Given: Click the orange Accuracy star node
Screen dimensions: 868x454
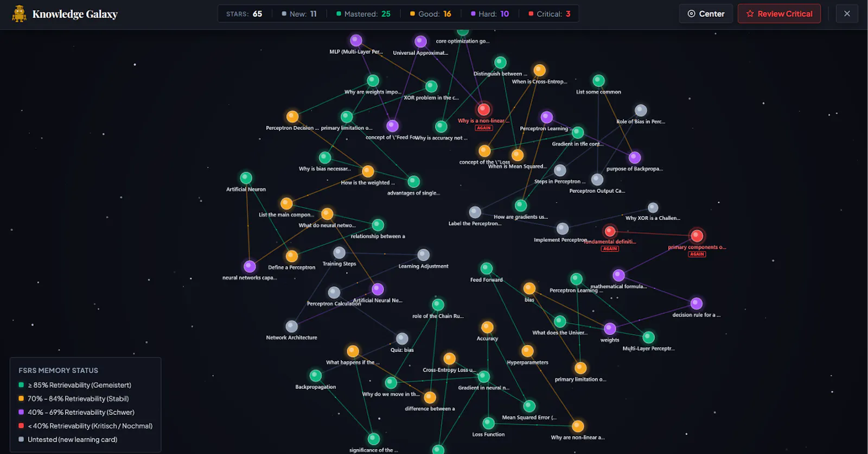Looking at the screenshot, I should click(x=487, y=327).
